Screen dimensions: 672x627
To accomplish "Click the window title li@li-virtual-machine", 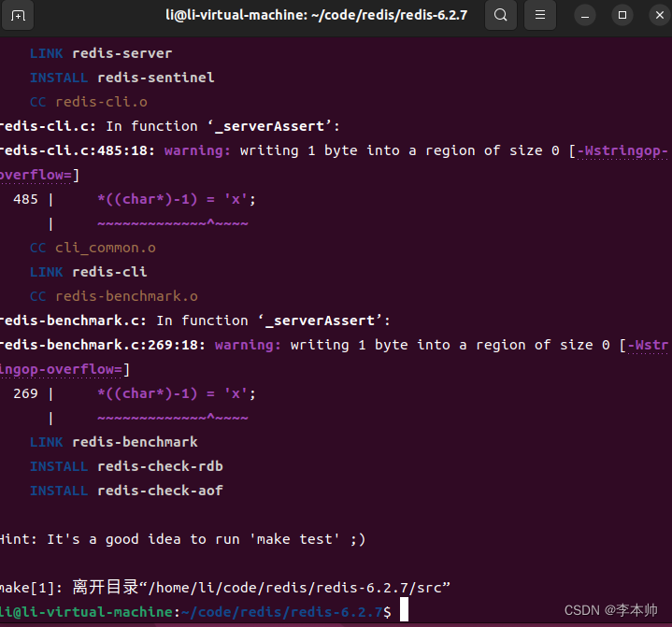I will coord(316,15).
